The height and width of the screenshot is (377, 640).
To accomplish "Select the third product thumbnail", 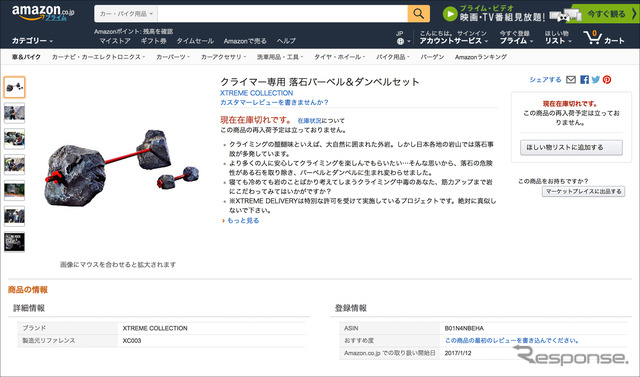I will click(x=15, y=139).
